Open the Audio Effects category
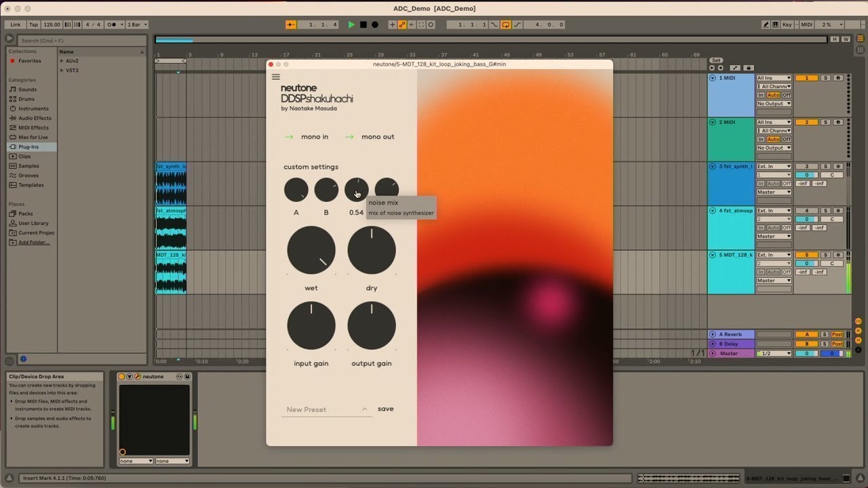Viewport: 868px width, 488px height. [x=34, y=118]
